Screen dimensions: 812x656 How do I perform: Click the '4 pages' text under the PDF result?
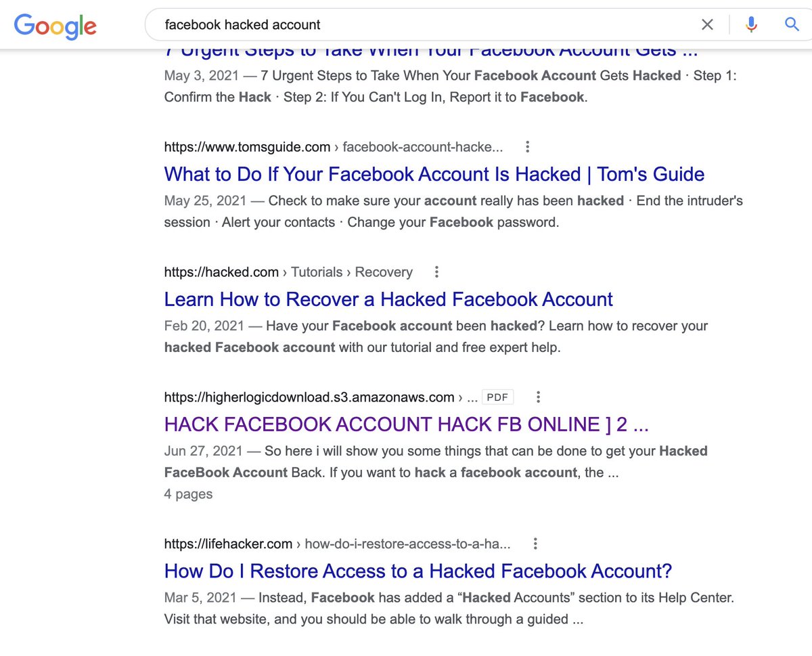coord(188,494)
